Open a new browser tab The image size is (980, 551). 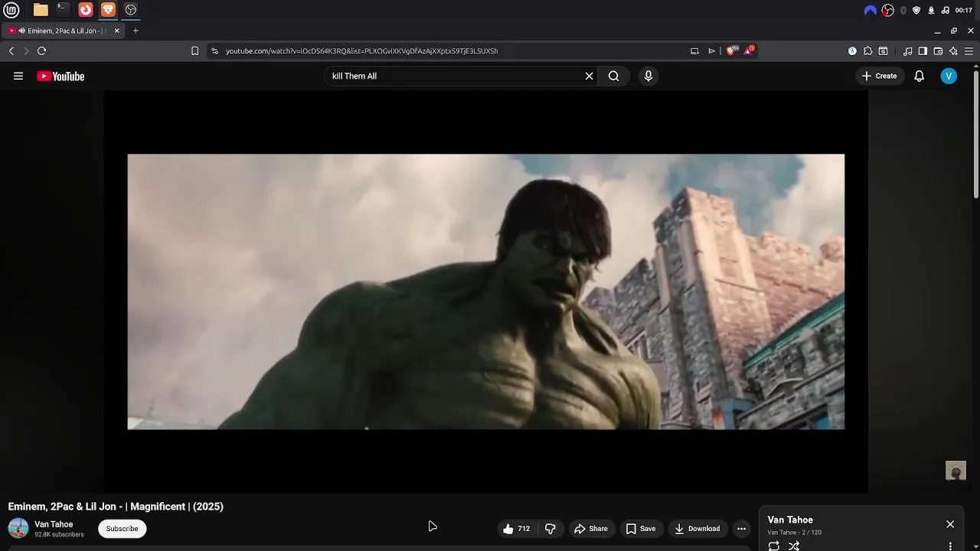click(x=136, y=31)
